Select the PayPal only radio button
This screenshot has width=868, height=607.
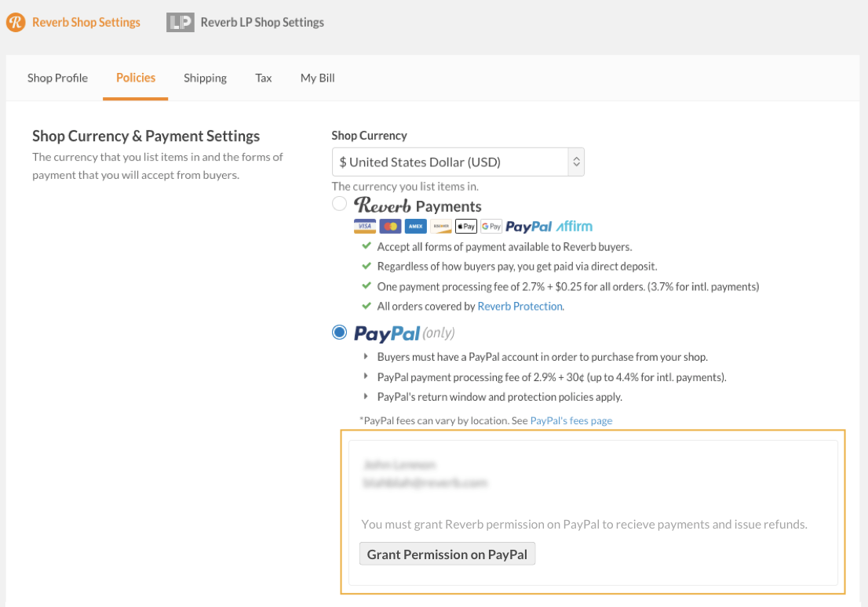pos(339,333)
